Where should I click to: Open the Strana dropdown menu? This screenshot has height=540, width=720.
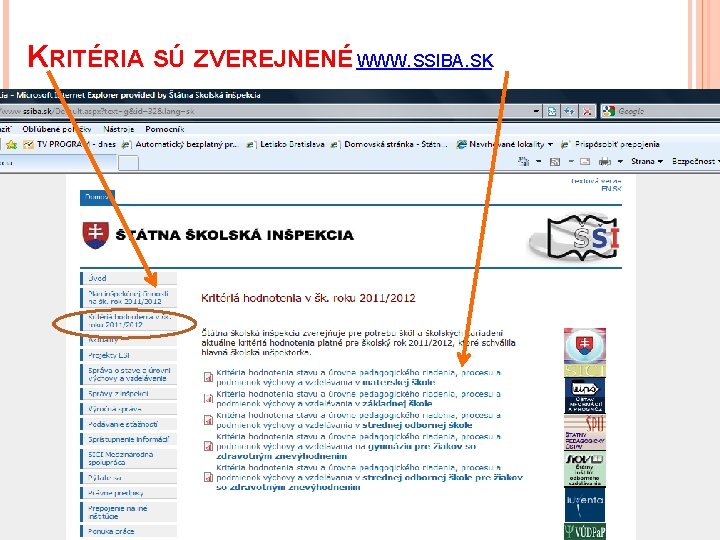click(x=647, y=161)
